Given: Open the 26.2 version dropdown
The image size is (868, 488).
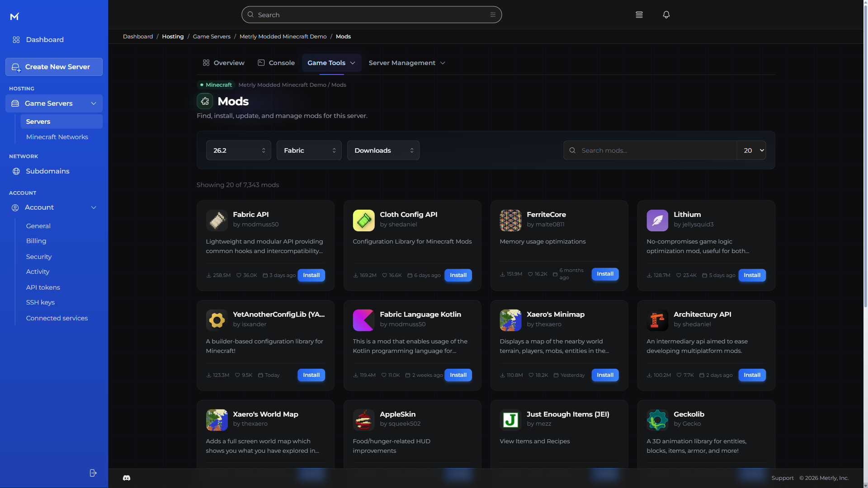Looking at the screenshot, I should [x=239, y=150].
